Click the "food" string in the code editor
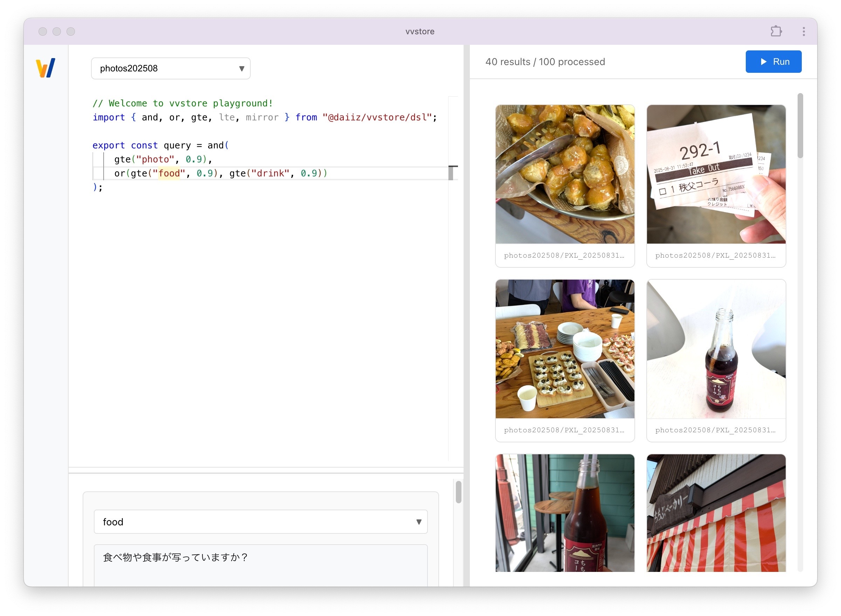This screenshot has height=616, width=841. coord(169,173)
